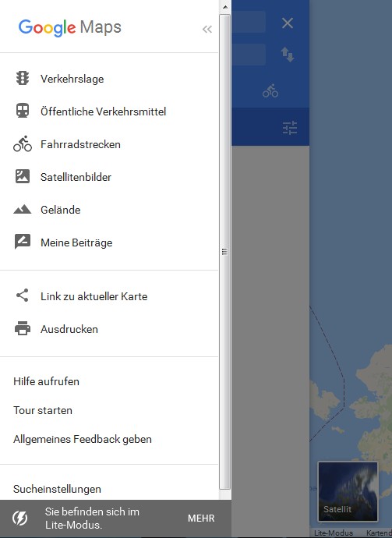Swap start and destination arrows
392x538 pixels.
click(288, 55)
